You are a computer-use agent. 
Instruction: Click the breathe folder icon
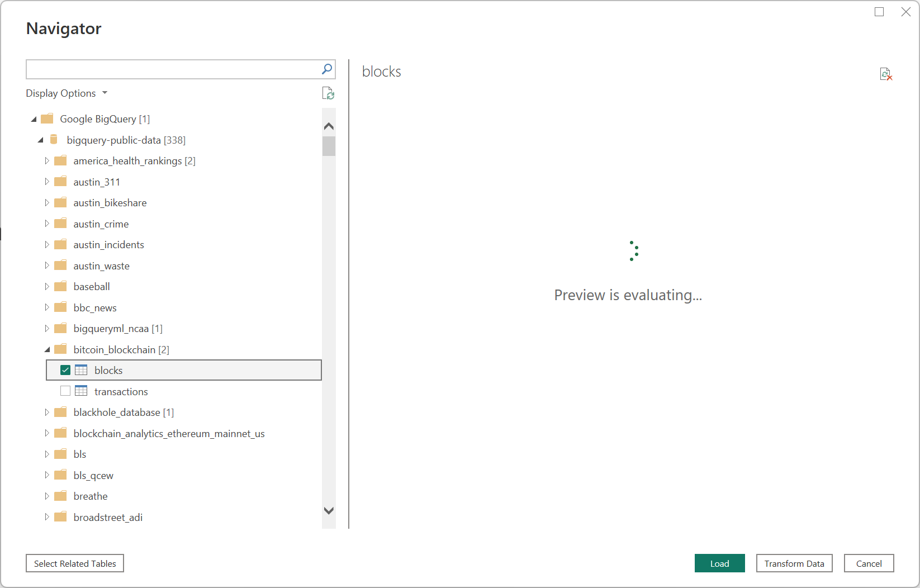(60, 496)
